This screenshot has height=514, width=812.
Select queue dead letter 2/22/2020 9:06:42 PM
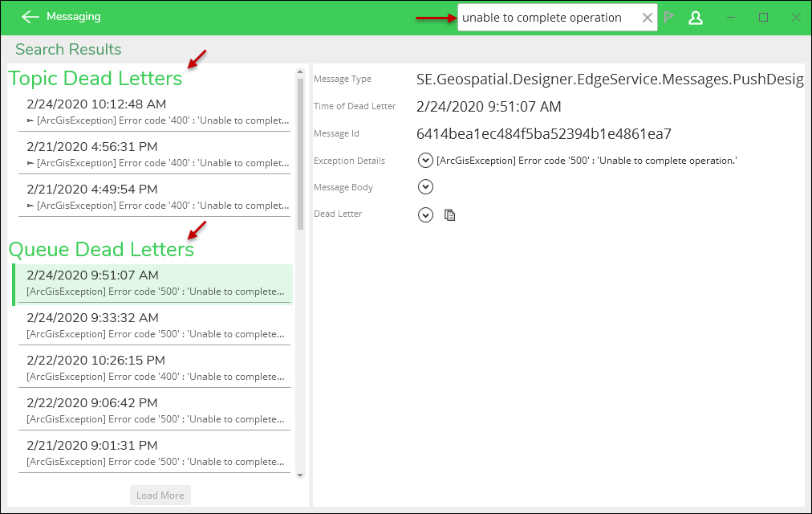(x=154, y=410)
